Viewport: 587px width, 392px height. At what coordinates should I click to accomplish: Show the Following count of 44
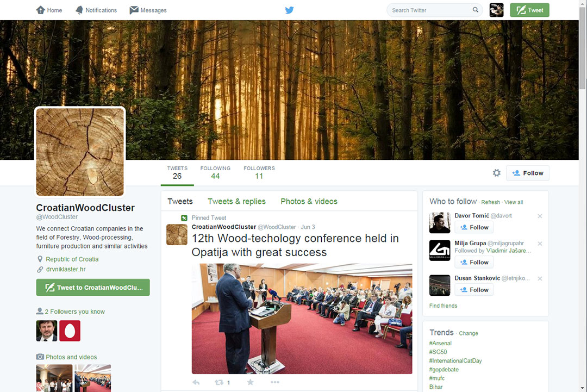point(215,172)
